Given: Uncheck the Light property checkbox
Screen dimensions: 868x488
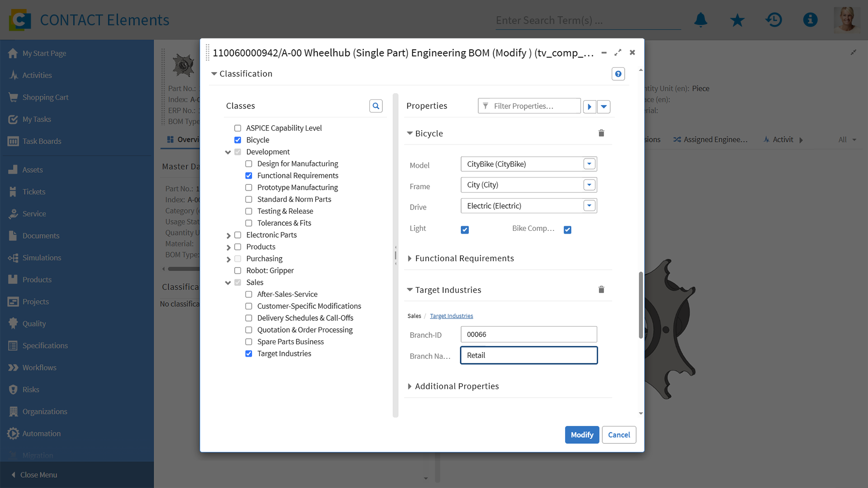Looking at the screenshot, I should pyautogui.click(x=465, y=230).
